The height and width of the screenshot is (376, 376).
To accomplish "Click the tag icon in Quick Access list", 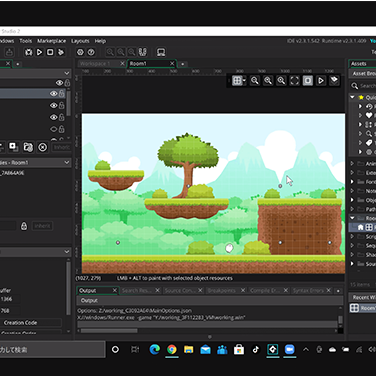I will coord(369,143).
